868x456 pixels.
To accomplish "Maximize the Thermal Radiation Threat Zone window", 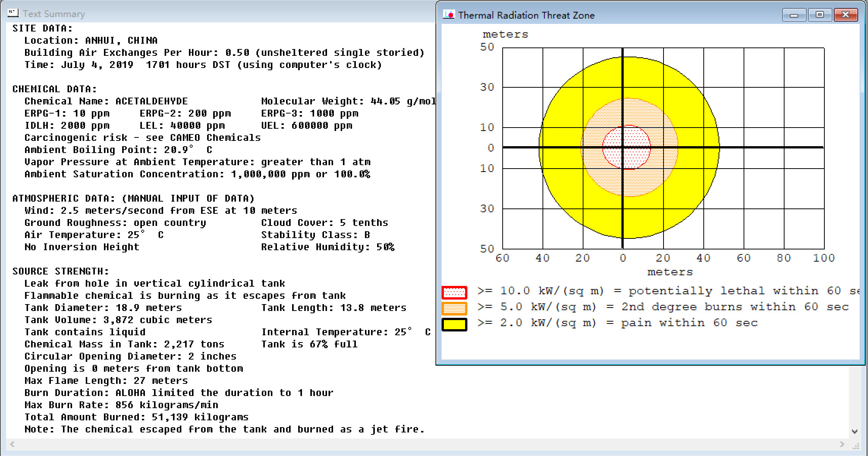I will 819,15.
